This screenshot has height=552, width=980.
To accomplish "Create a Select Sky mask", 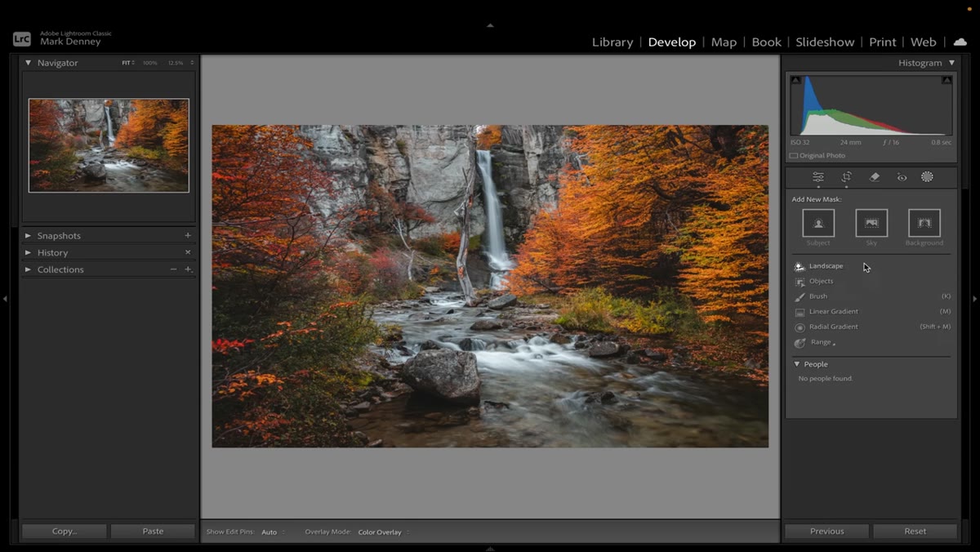I will [x=871, y=223].
